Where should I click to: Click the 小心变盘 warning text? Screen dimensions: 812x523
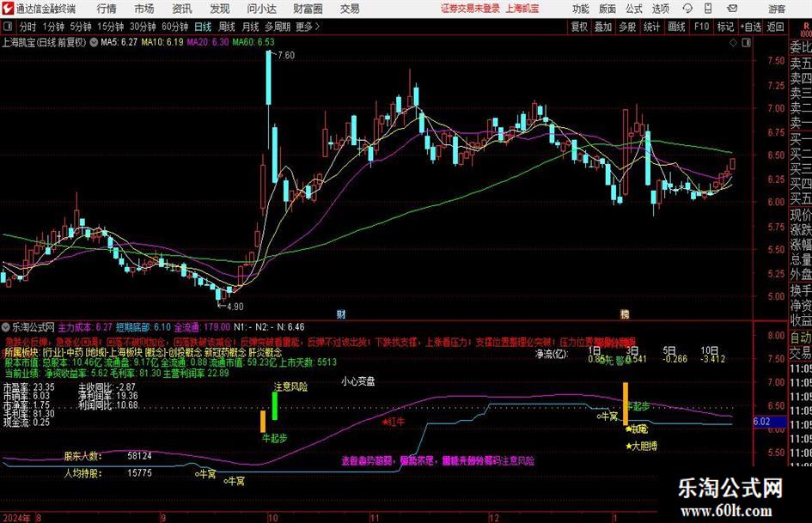point(357,381)
